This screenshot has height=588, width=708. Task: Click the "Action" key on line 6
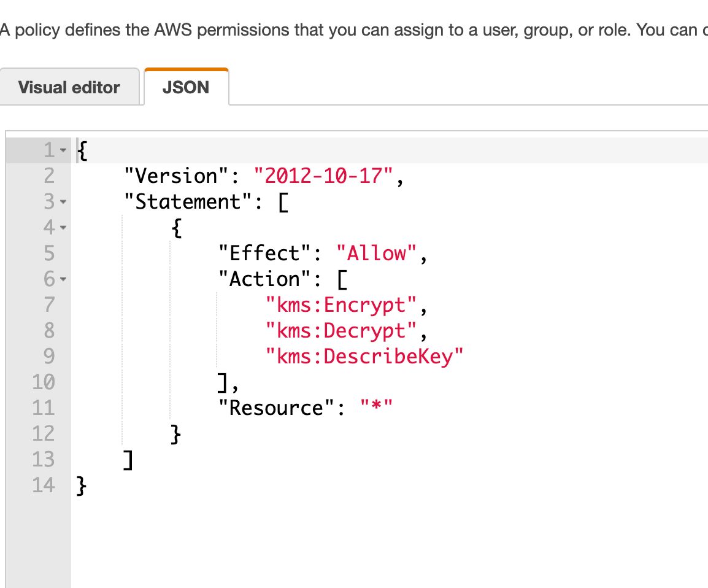264,279
